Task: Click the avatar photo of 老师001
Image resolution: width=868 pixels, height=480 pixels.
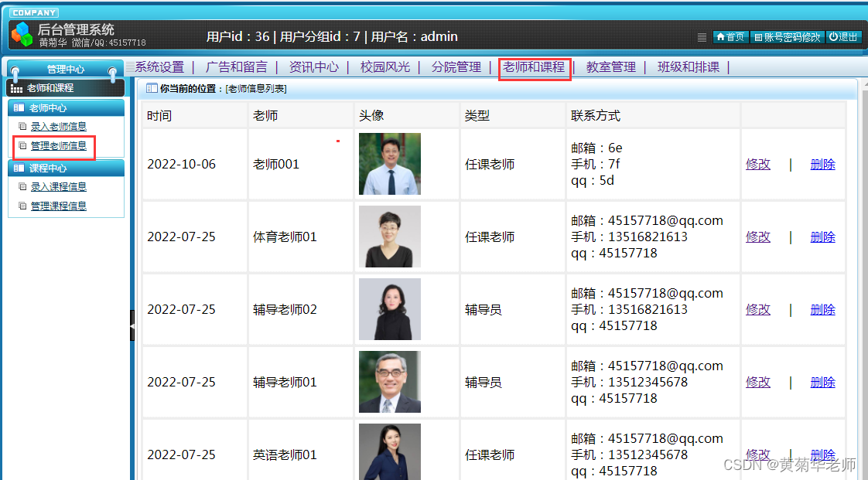Action: (390, 164)
